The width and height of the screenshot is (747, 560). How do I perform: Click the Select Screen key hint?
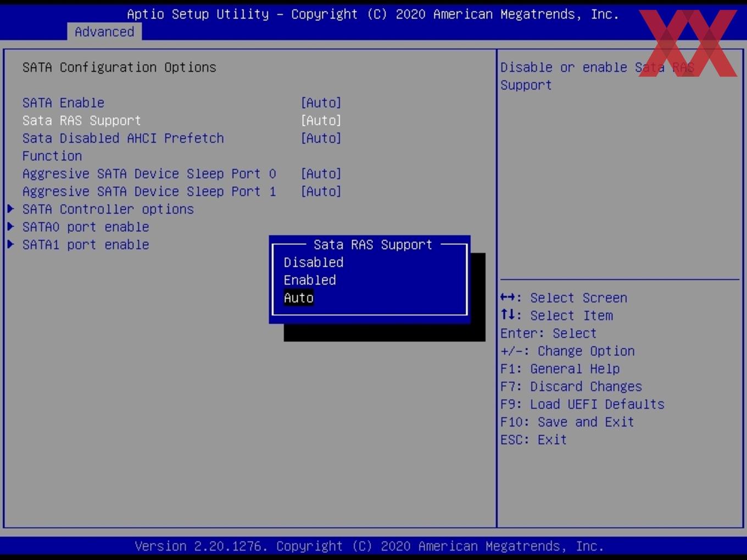[564, 298]
